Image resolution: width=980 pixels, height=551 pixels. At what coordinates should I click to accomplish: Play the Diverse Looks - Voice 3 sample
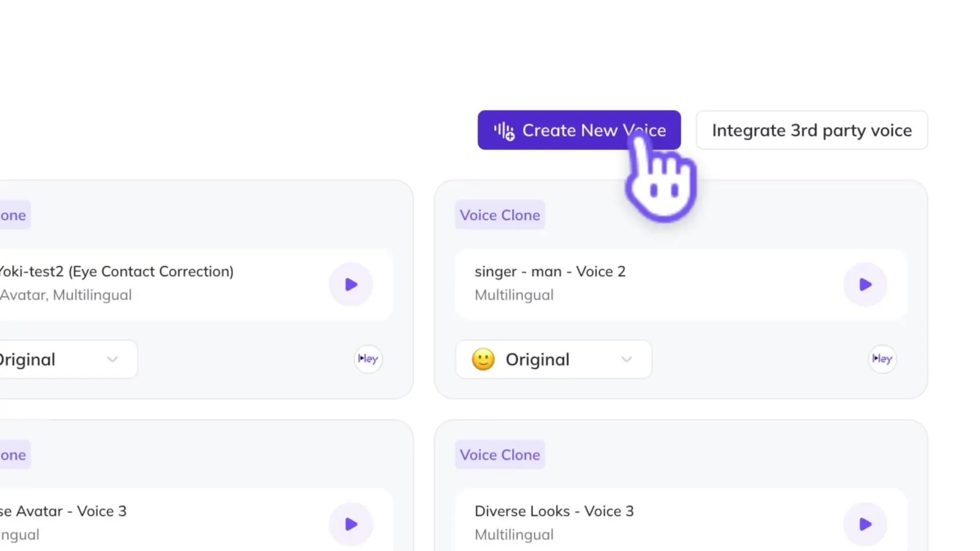pyautogui.click(x=865, y=524)
